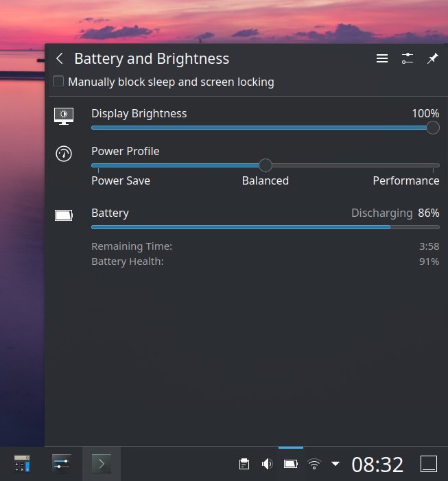Click the Power Profile slider handle
This screenshot has width=448, height=481.
click(x=266, y=165)
